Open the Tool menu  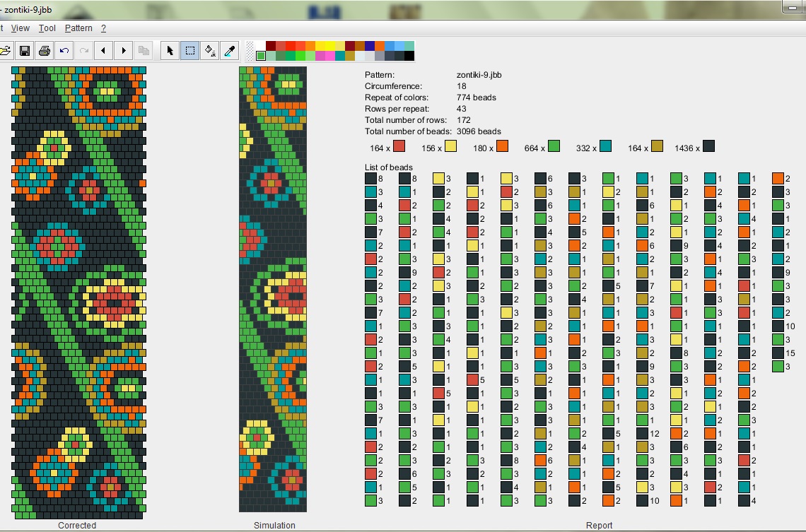(x=47, y=28)
